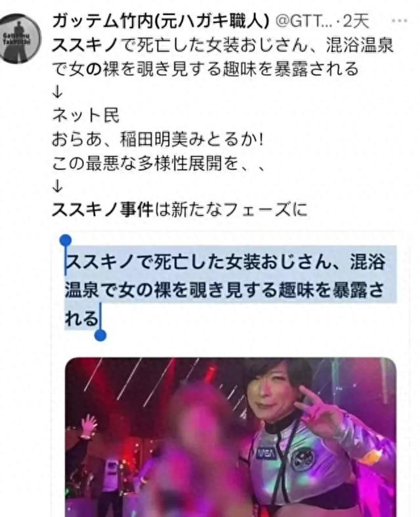The height and width of the screenshot is (517, 420).
Task: Click the bottom blue text selection handle
Action: point(100,335)
